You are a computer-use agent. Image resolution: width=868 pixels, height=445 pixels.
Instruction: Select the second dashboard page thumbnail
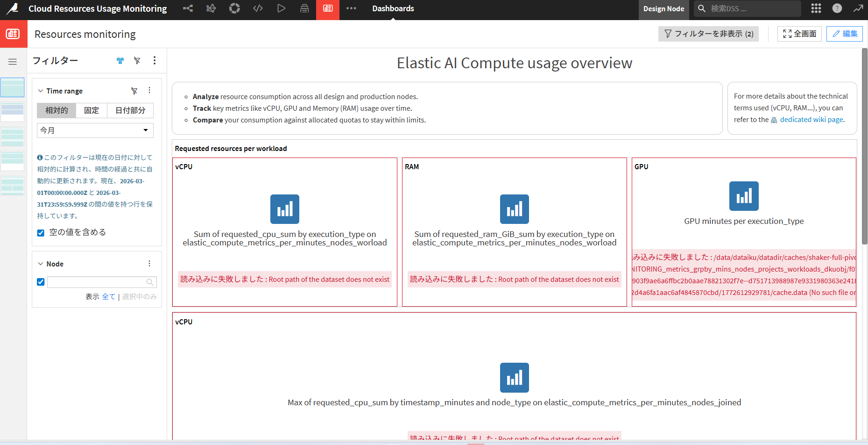tap(13, 112)
